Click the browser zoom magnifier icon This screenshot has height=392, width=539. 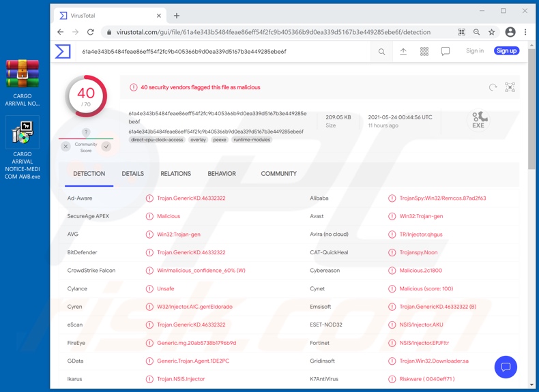click(476, 32)
